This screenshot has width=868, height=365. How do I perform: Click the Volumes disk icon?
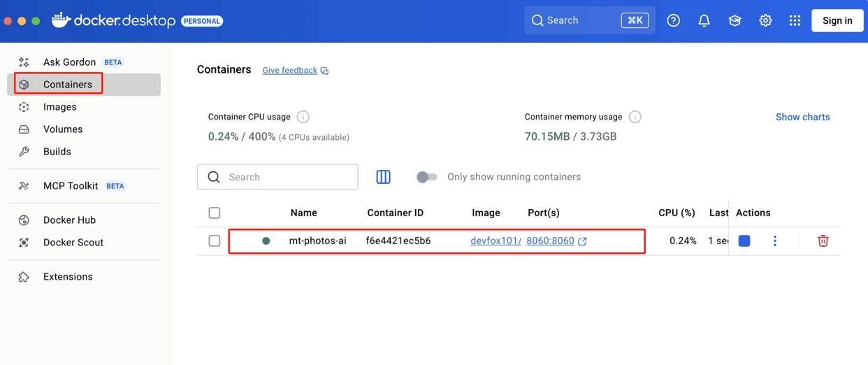(x=24, y=129)
